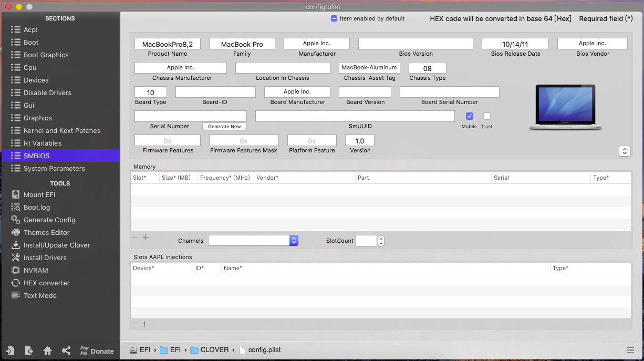The image size is (644, 361).
Task: Enable the Trust checkbox
Action: pos(487,116)
